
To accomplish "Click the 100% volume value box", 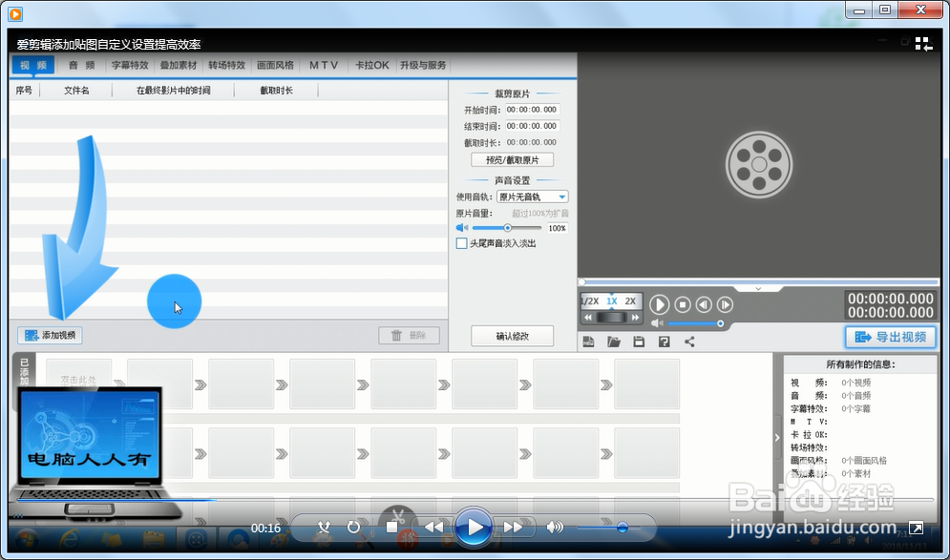I will pos(558,228).
